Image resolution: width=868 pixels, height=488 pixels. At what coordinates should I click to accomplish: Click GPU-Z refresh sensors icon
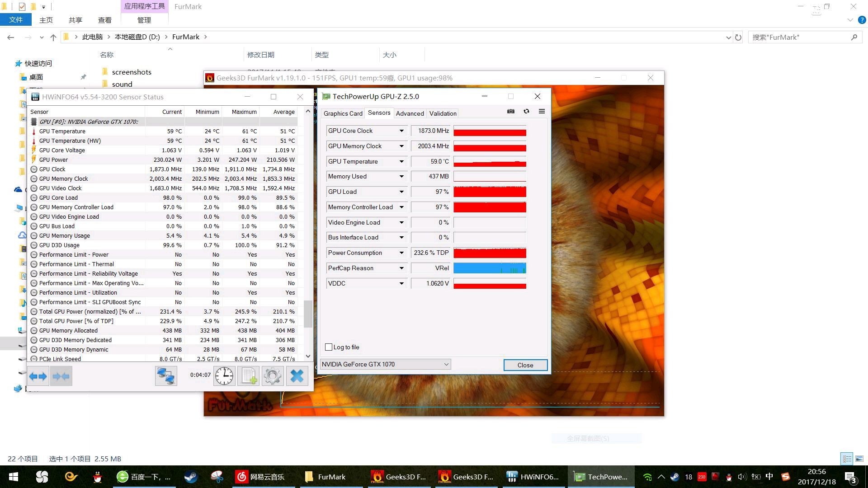(x=526, y=111)
